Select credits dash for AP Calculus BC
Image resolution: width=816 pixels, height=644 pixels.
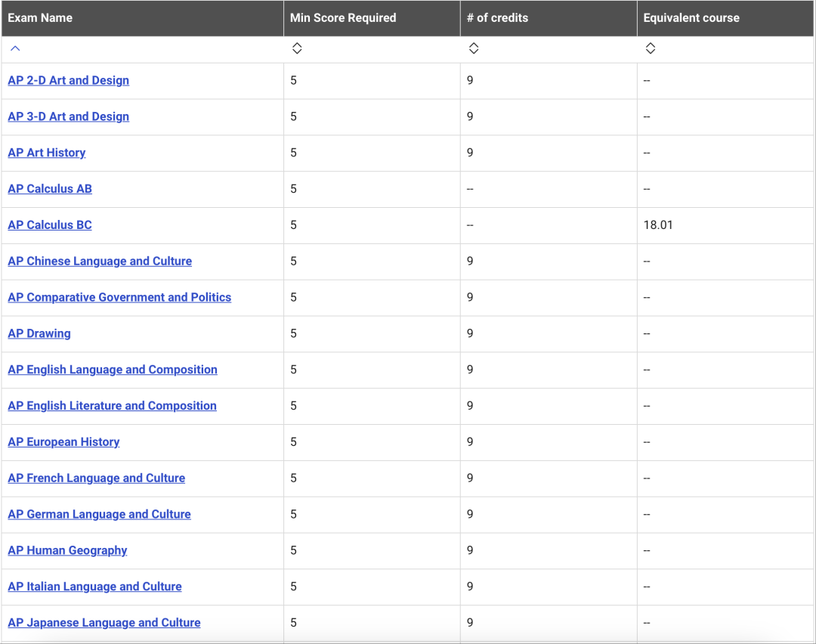click(x=470, y=225)
